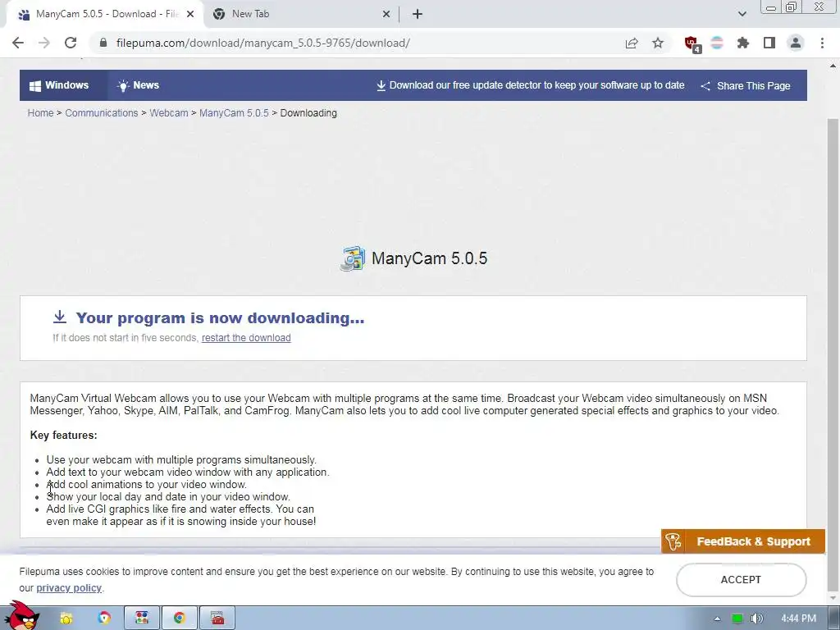Open the volume speaker tray icon
The height and width of the screenshot is (630, 840).
click(756, 619)
